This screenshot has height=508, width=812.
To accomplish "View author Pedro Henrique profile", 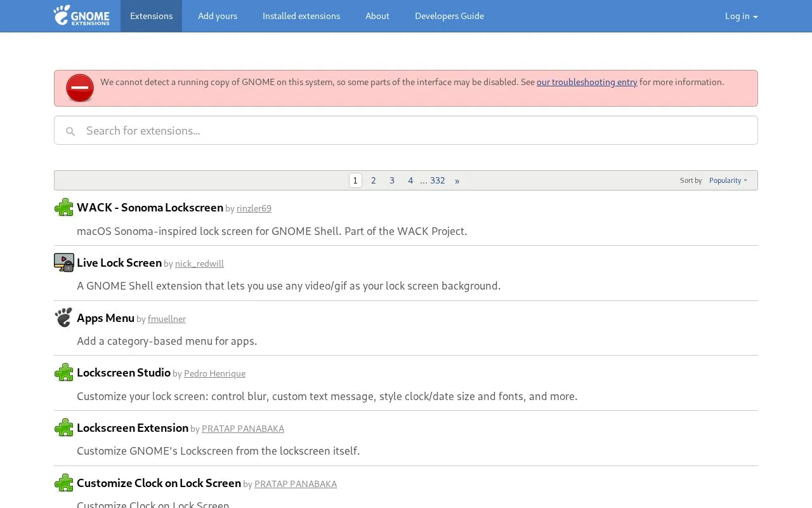I will (214, 373).
